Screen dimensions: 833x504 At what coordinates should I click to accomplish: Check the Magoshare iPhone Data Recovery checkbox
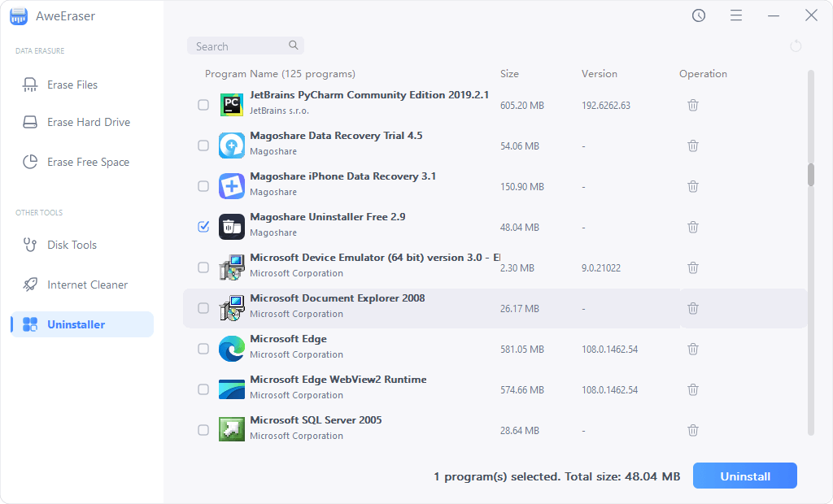tap(203, 186)
